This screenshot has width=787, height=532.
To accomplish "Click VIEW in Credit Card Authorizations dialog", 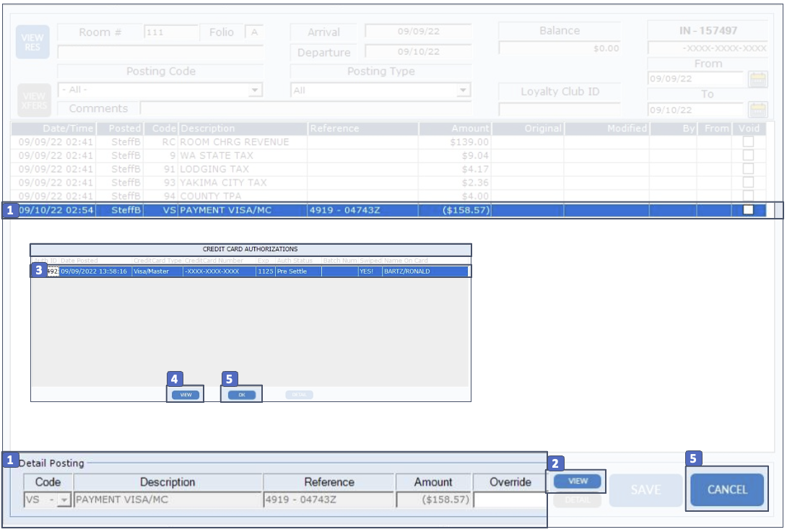I will (x=186, y=395).
